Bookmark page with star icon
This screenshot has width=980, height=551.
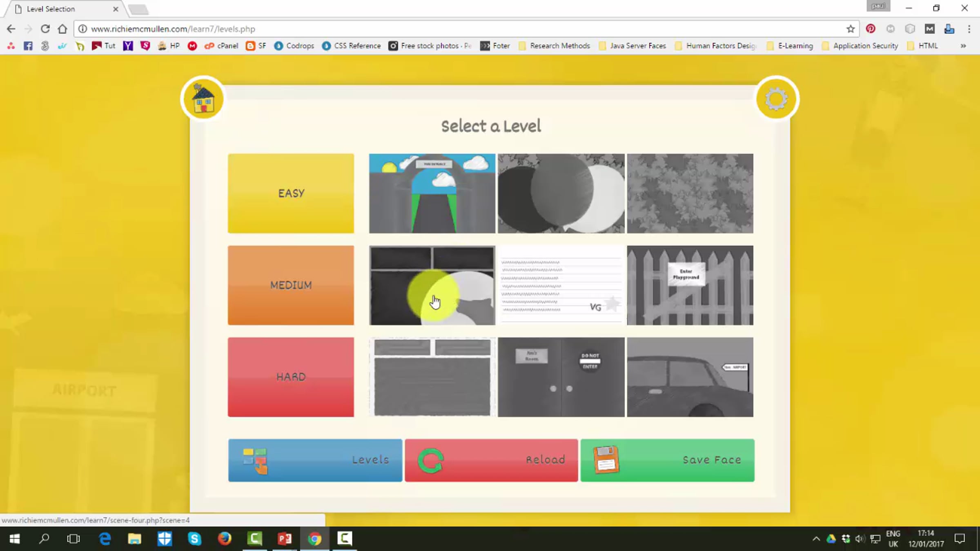click(850, 29)
